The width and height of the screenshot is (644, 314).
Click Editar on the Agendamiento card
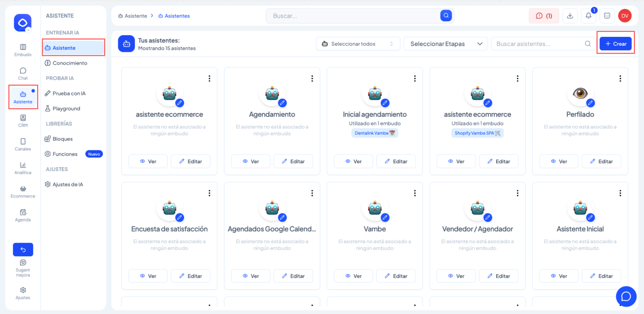point(293,161)
